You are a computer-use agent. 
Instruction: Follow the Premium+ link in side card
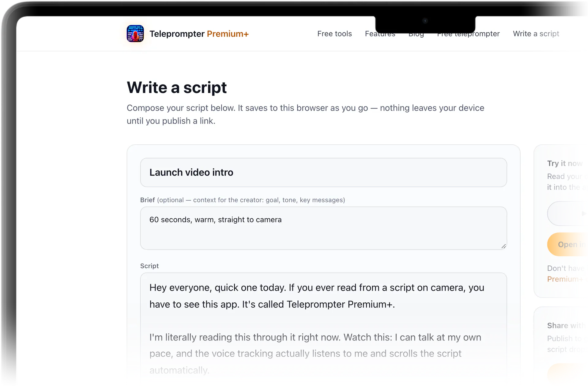coord(565,279)
